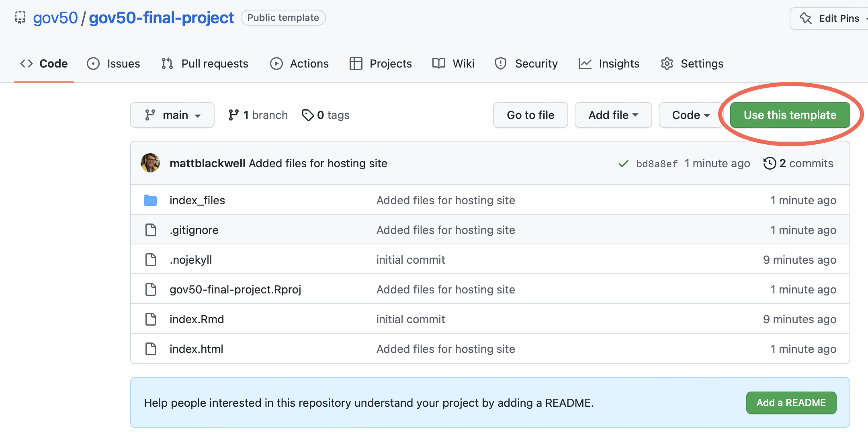868x447 pixels.
Task: Click the .gitignore file icon
Action: point(151,230)
